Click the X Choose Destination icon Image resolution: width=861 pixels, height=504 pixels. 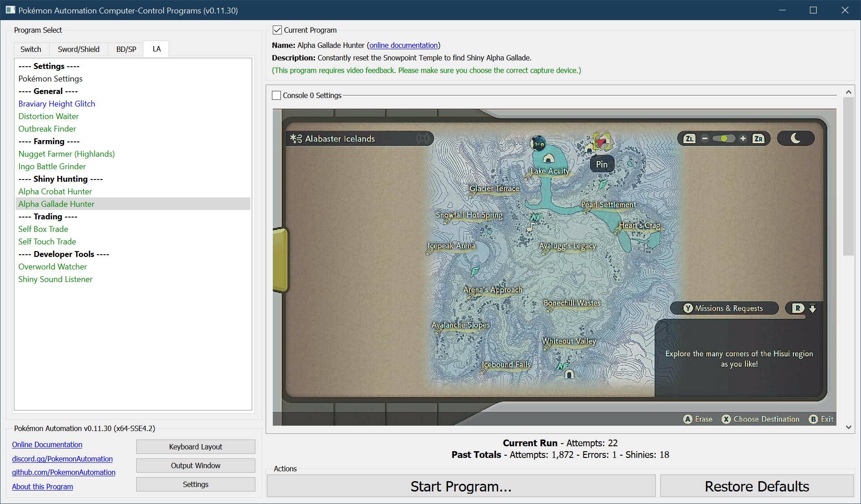tap(726, 419)
